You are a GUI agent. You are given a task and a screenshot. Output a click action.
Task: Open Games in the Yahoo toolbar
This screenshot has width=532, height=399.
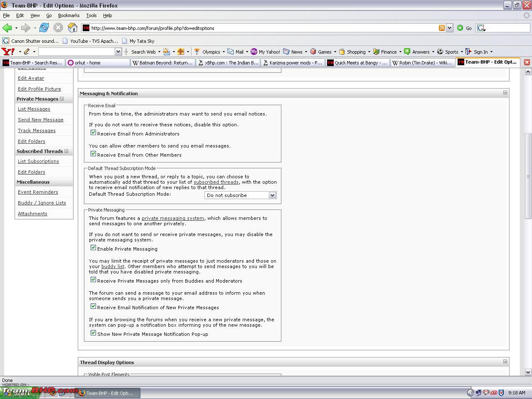point(321,52)
